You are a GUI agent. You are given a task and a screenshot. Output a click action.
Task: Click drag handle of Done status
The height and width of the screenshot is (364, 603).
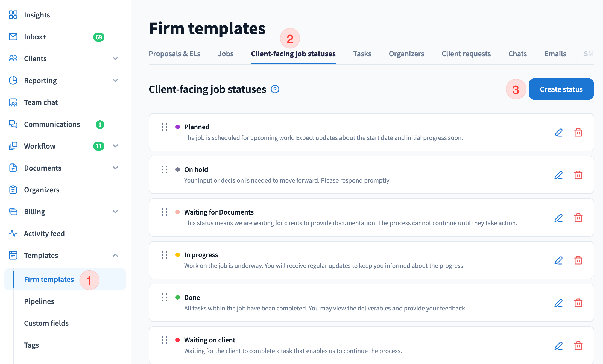pos(164,297)
